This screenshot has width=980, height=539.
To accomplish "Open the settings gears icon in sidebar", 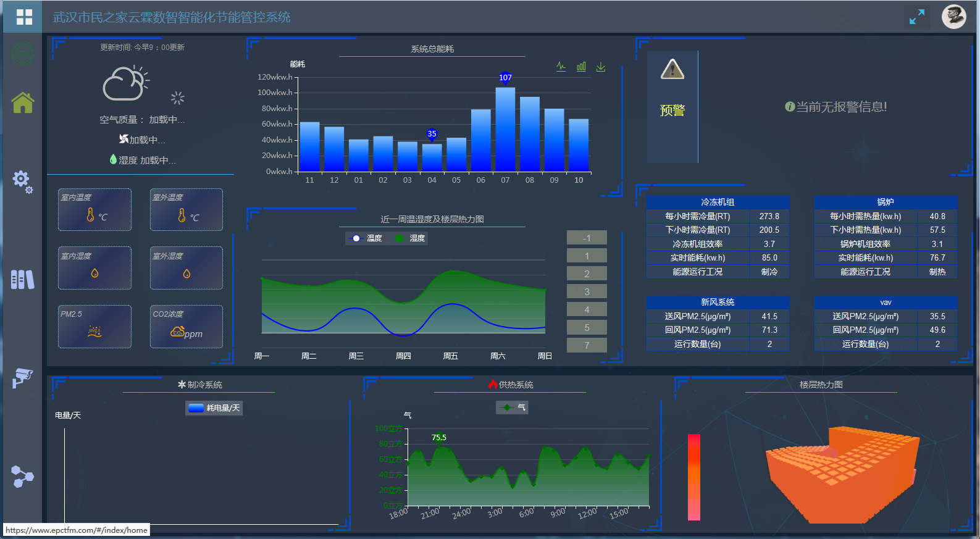I will [x=23, y=182].
